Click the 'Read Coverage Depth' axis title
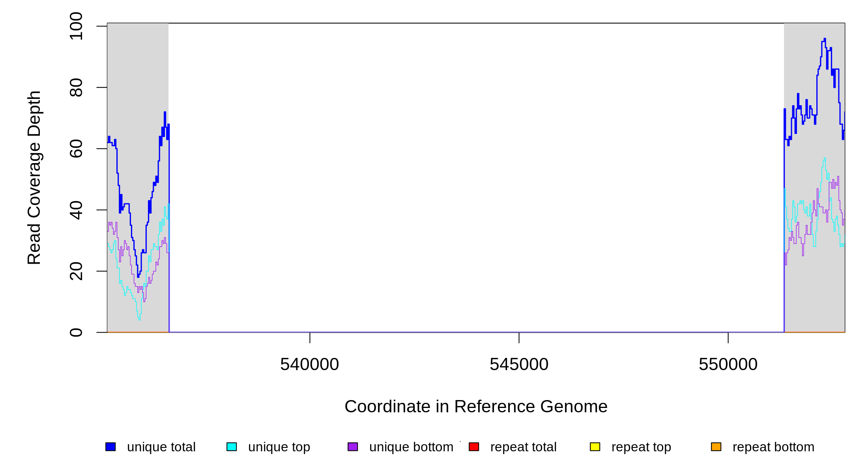This screenshot has height=473, width=868. point(34,177)
